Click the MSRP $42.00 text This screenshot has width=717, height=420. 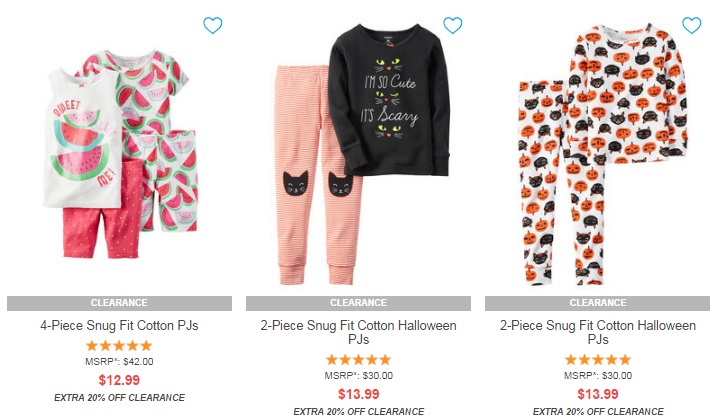pos(119,362)
